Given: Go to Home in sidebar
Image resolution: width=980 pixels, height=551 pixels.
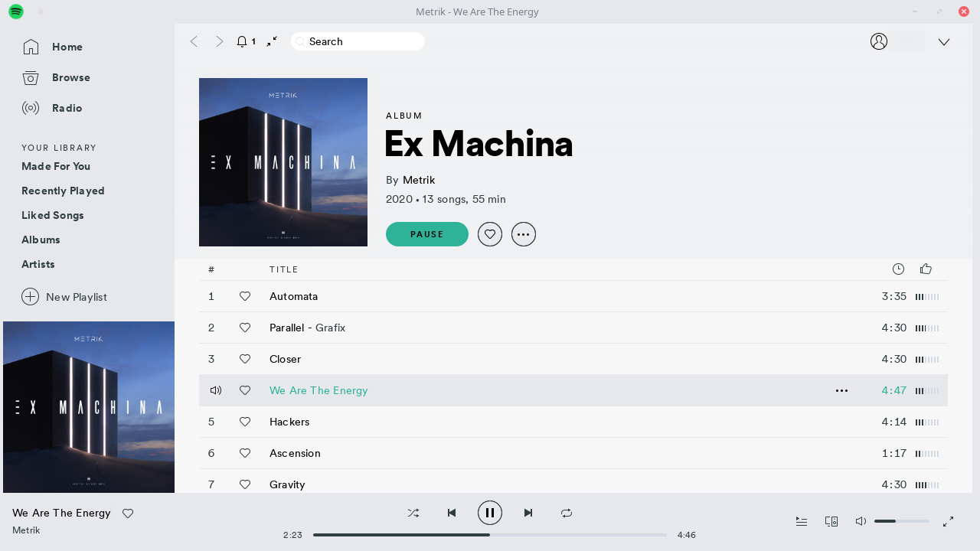Looking at the screenshot, I should click(52, 47).
